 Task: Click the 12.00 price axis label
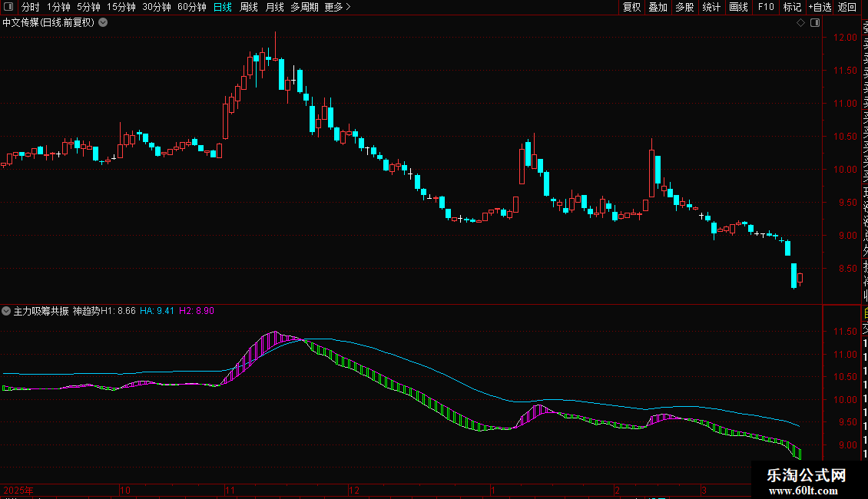pos(845,38)
